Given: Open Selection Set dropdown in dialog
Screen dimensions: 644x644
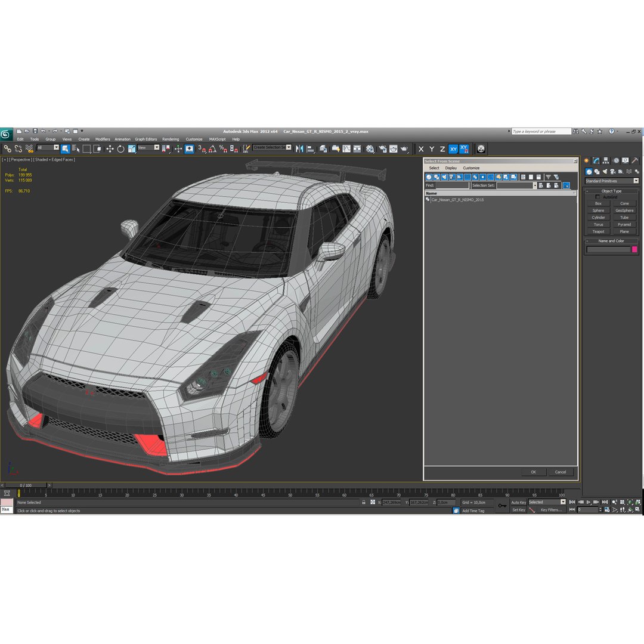Looking at the screenshot, I should coord(535,185).
